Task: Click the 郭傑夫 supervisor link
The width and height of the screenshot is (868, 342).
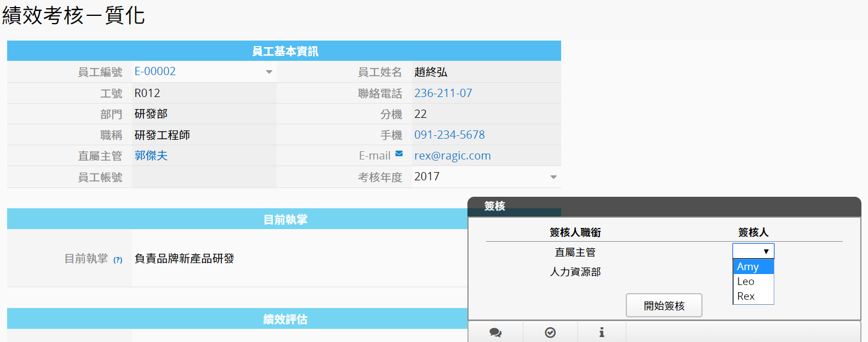Action: [x=151, y=156]
